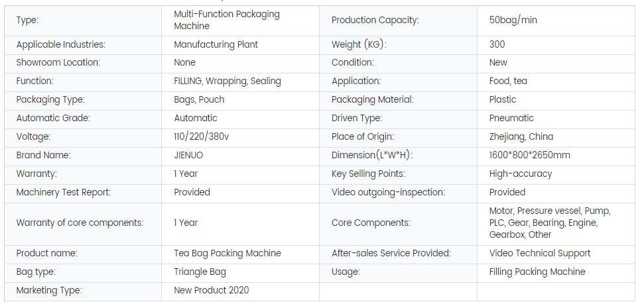Click 'Tea Bag Packing Machine' product name
The height and width of the screenshot is (308, 644).
coord(227,253)
